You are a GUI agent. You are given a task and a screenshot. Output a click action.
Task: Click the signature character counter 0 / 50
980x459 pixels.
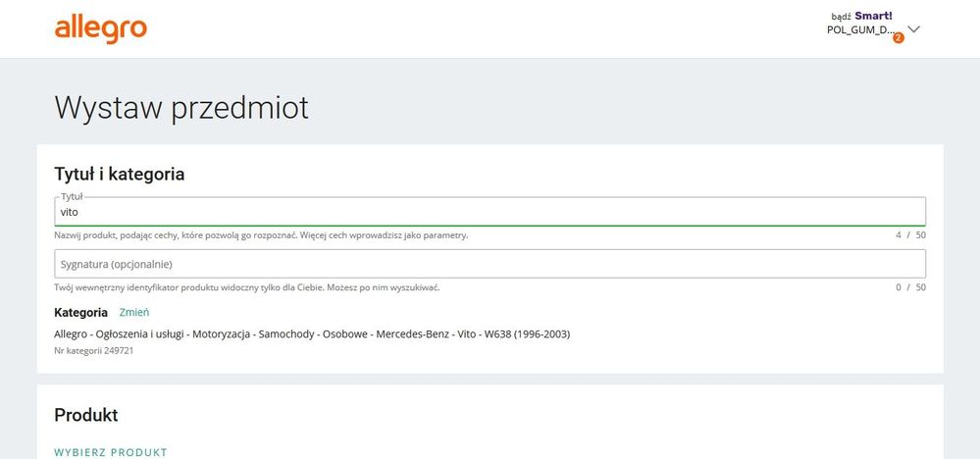[910, 287]
